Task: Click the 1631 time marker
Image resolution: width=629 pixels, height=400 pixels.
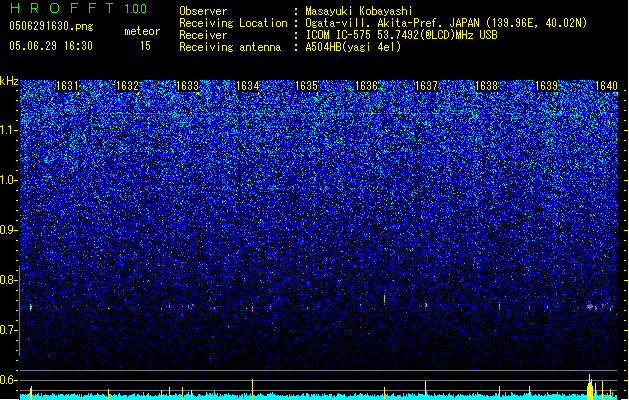Action: [x=67, y=86]
